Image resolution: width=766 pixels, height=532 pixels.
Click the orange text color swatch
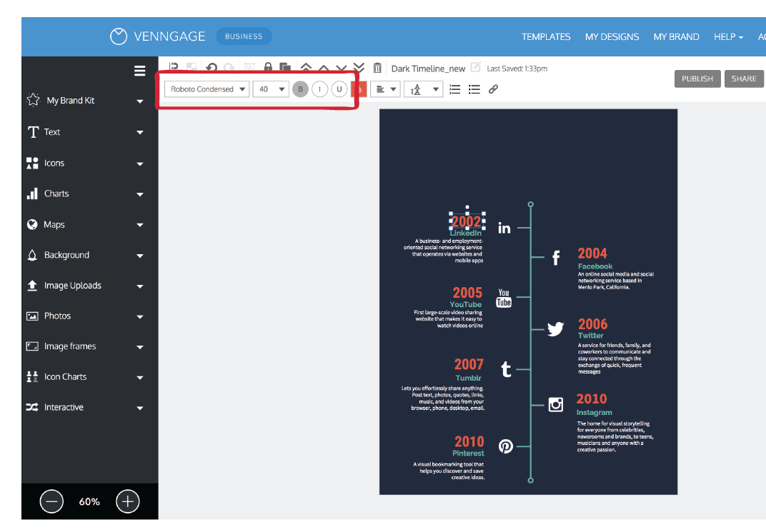[x=360, y=89]
